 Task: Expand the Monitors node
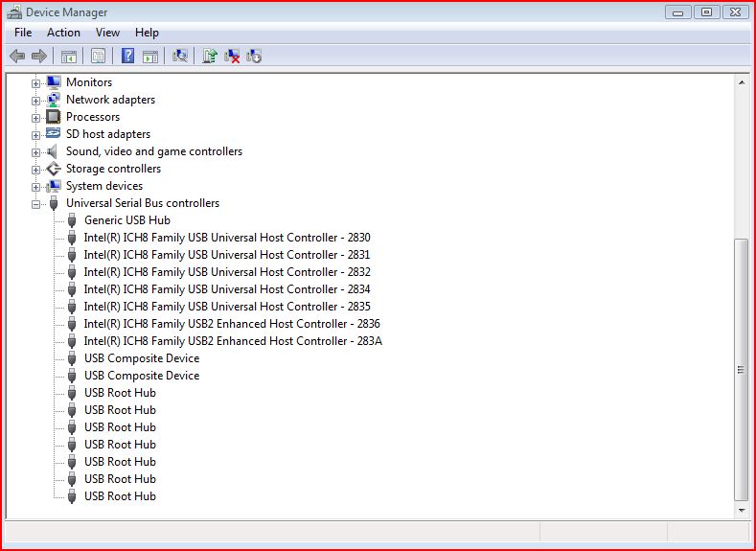click(x=35, y=83)
